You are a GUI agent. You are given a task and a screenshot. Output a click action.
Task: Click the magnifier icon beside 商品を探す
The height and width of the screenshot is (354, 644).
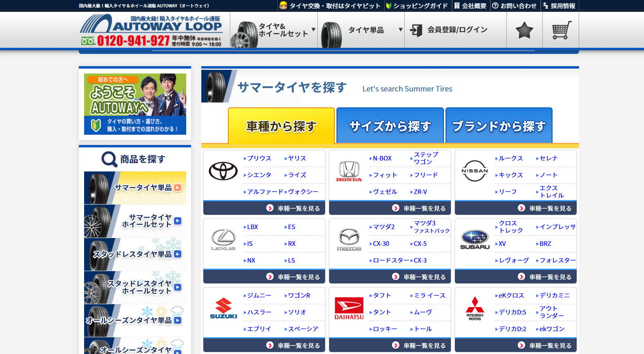coord(109,159)
